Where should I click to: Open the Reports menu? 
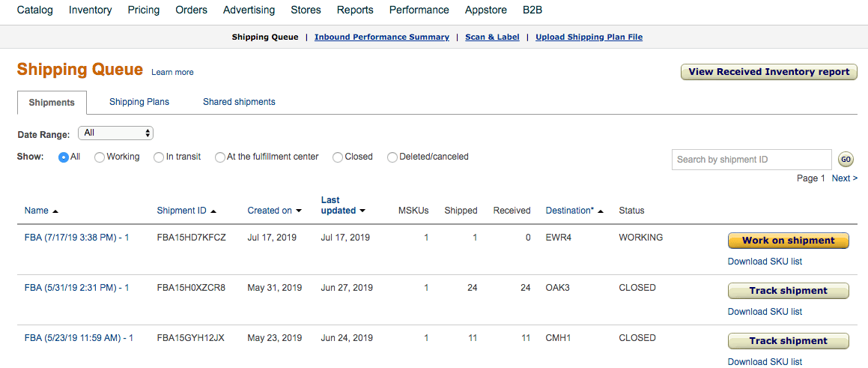[x=355, y=10]
